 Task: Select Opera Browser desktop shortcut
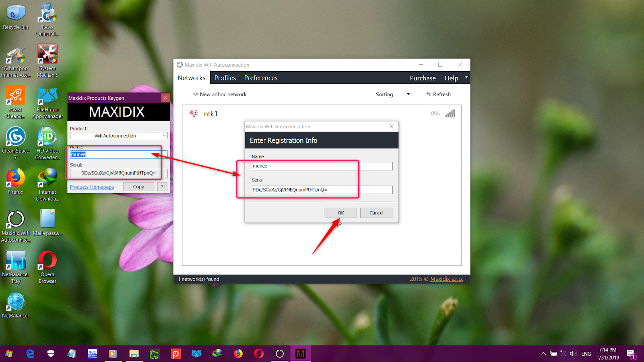point(47,267)
